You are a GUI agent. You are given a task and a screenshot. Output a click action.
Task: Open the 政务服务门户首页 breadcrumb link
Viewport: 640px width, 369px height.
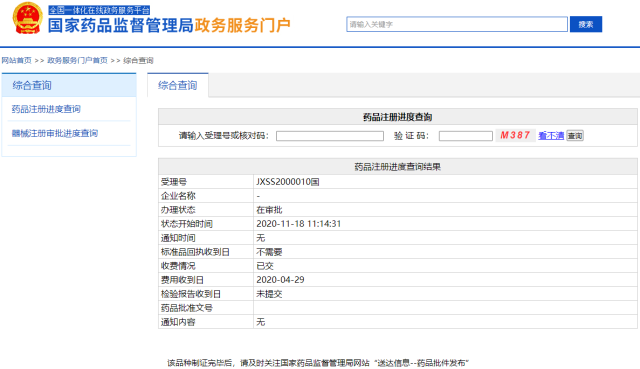click(77, 60)
